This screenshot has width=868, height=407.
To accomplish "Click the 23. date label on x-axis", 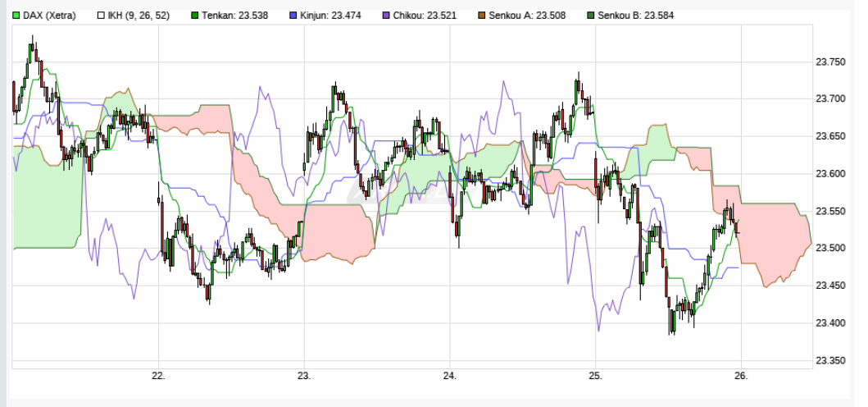I will 304,376.
